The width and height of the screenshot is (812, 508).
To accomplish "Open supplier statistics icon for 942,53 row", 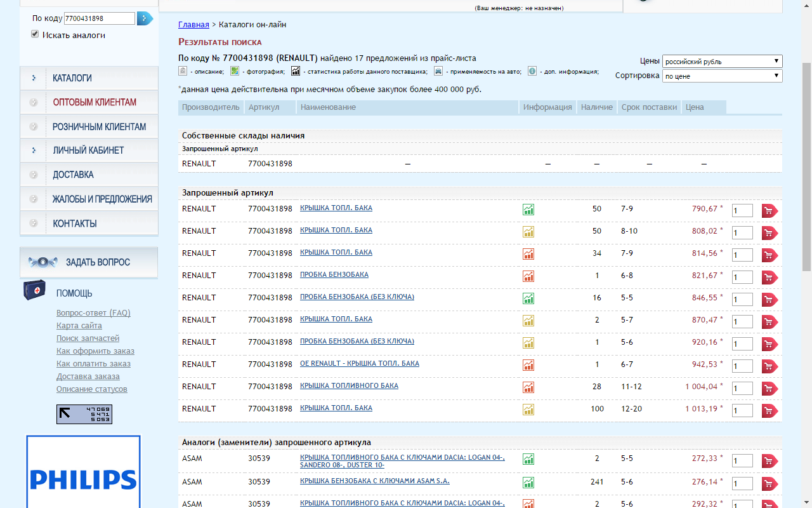I will tap(528, 365).
